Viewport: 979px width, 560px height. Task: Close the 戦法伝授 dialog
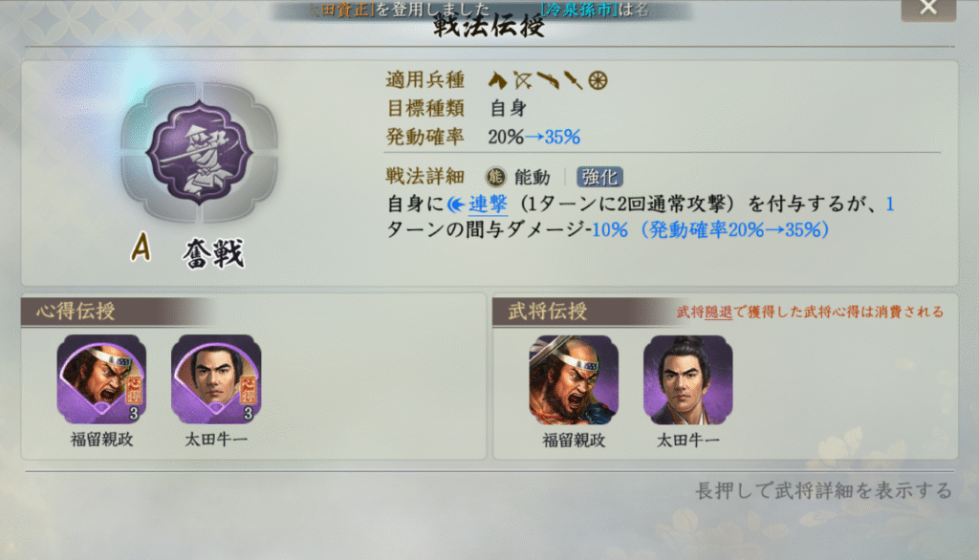pyautogui.click(x=928, y=8)
